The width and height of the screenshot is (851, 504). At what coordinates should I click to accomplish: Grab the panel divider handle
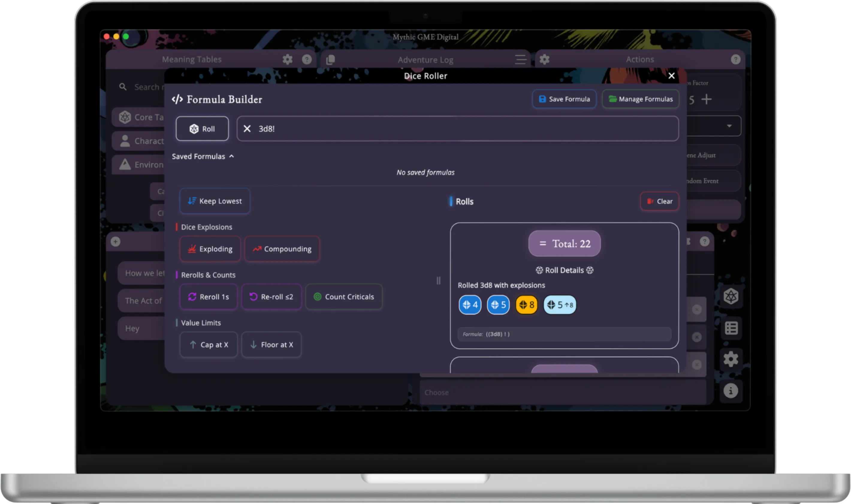point(438,280)
